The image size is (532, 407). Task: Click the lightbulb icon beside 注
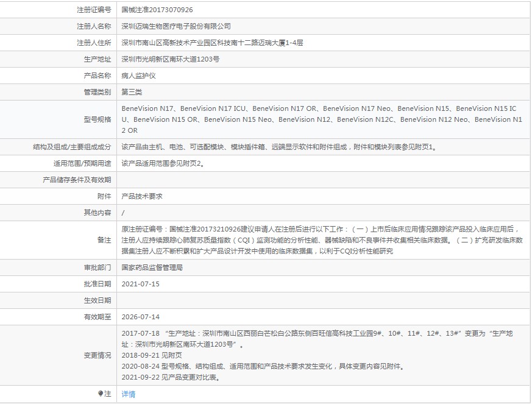coord(101,394)
